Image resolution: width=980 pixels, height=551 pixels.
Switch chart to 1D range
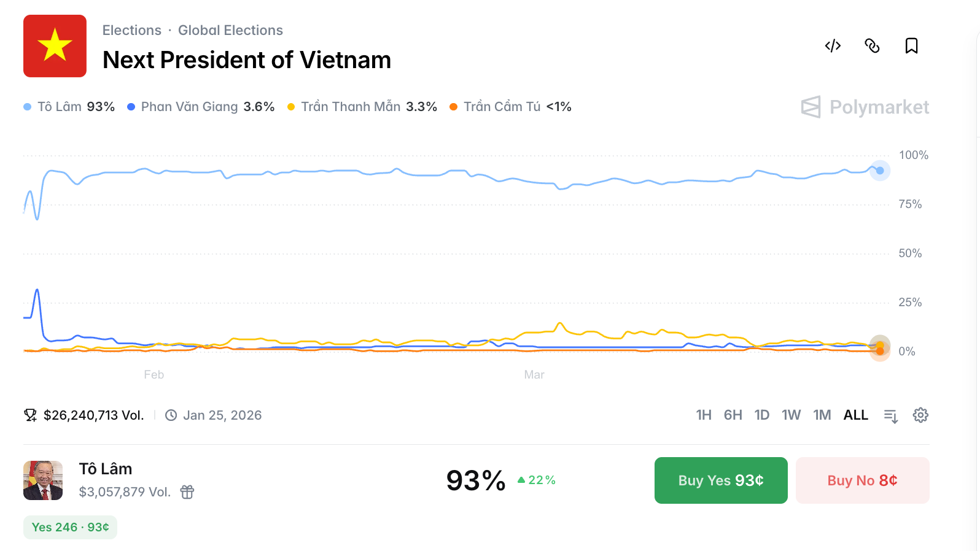761,415
